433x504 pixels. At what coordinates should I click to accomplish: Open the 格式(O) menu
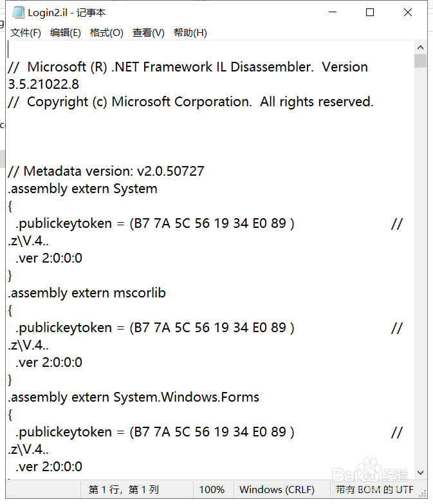[x=107, y=32]
